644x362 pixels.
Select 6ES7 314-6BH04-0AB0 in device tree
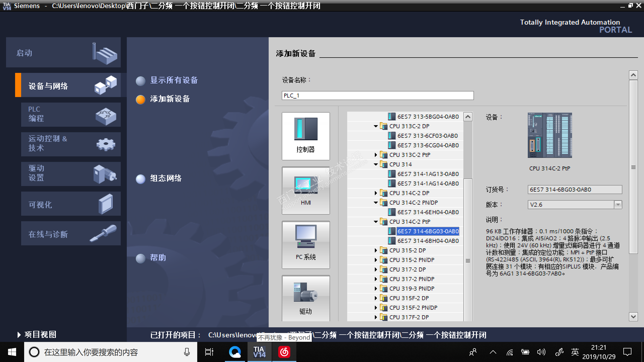428,241
